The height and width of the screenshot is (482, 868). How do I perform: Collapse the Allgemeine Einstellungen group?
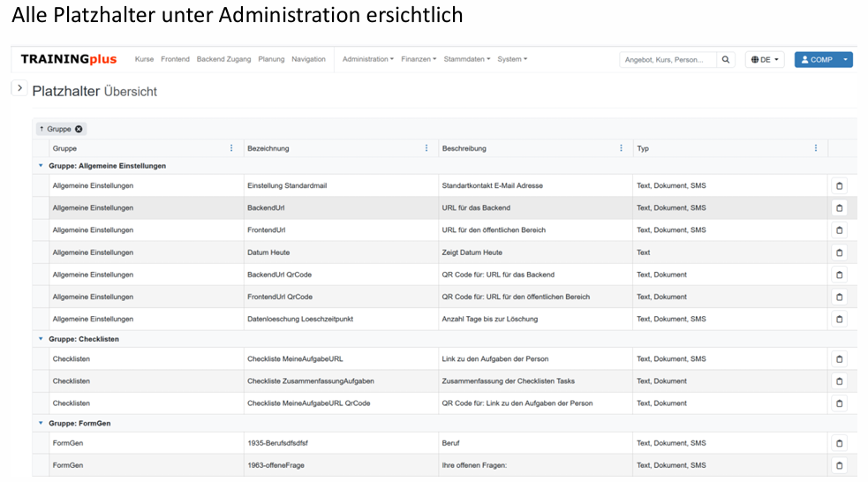41,166
